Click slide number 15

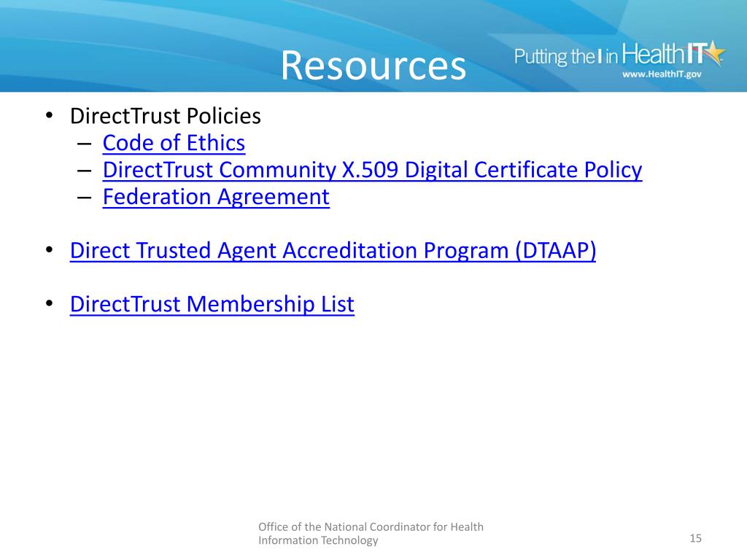click(x=695, y=538)
